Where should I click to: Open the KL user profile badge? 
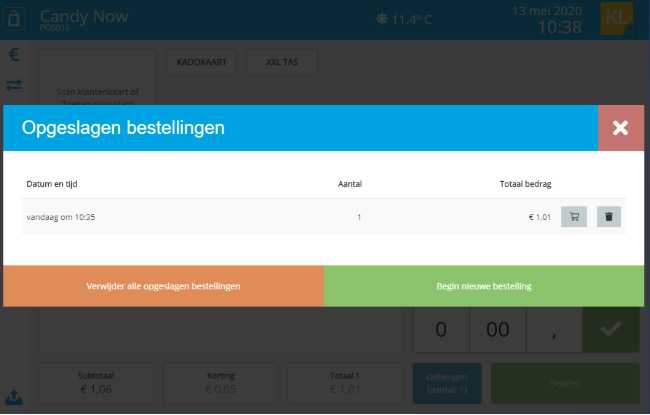pos(617,19)
